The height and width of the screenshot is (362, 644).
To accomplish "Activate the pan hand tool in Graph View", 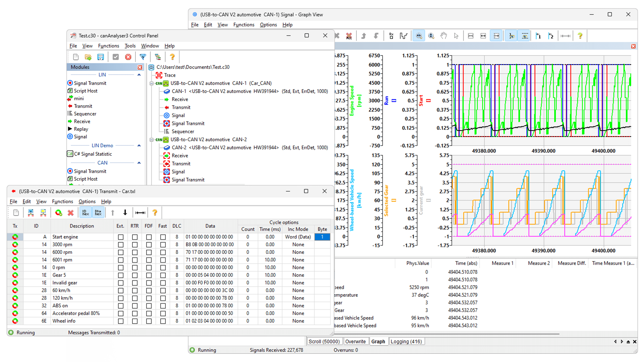I will click(444, 35).
